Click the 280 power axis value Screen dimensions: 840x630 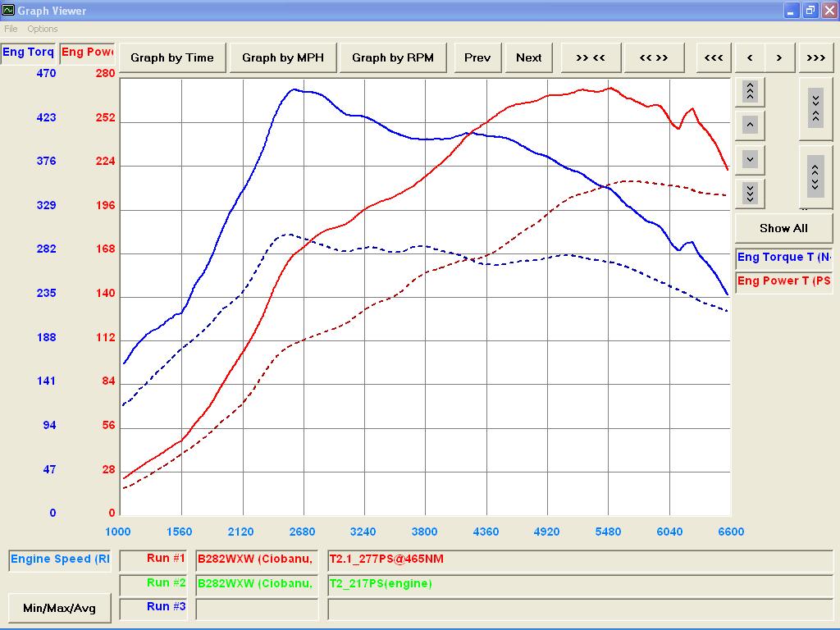(x=105, y=73)
